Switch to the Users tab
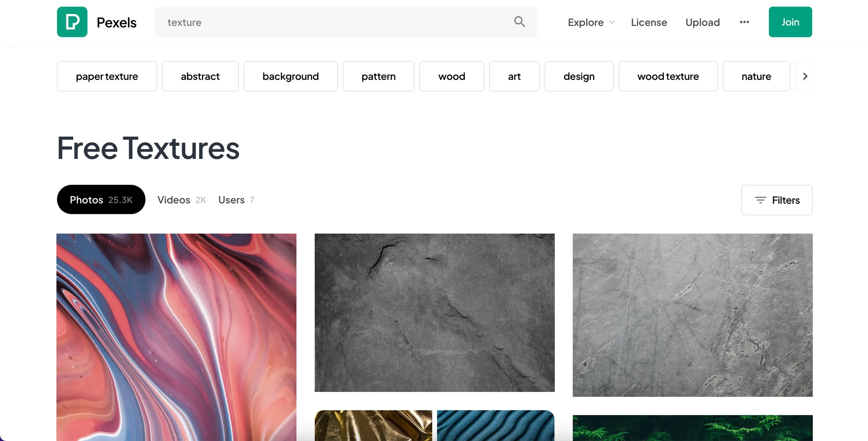The width and height of the screenshot is (868, 441). 236,200
